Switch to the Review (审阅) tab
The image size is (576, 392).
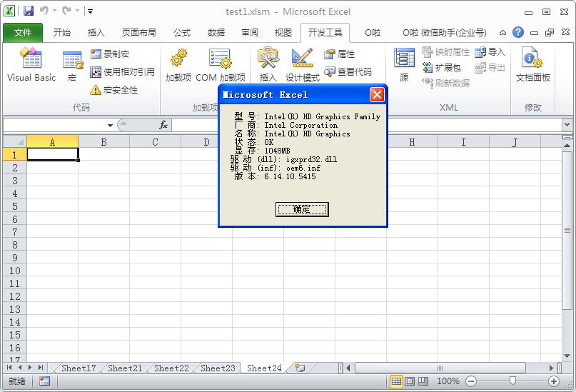250,33
